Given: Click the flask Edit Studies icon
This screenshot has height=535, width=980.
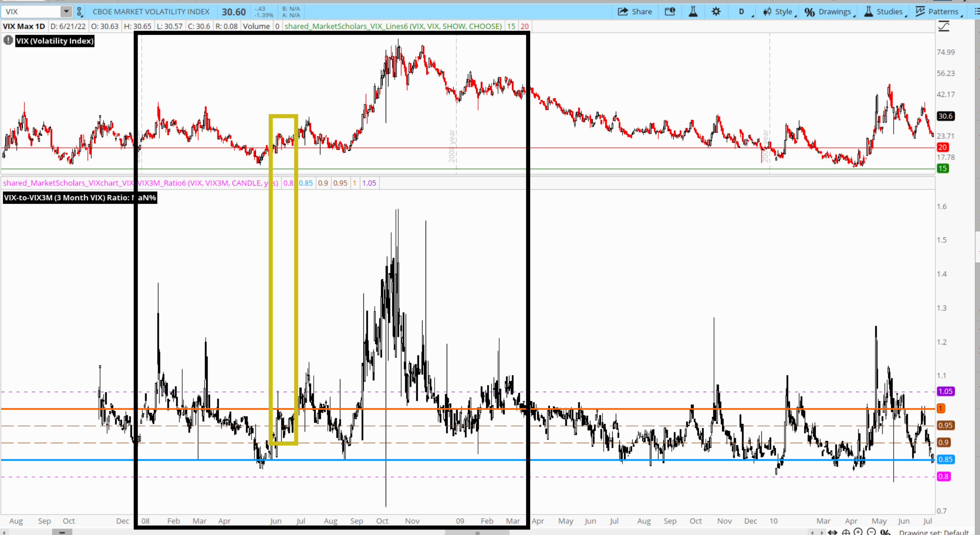Looking at the screenshot, I should coord(693,12).
